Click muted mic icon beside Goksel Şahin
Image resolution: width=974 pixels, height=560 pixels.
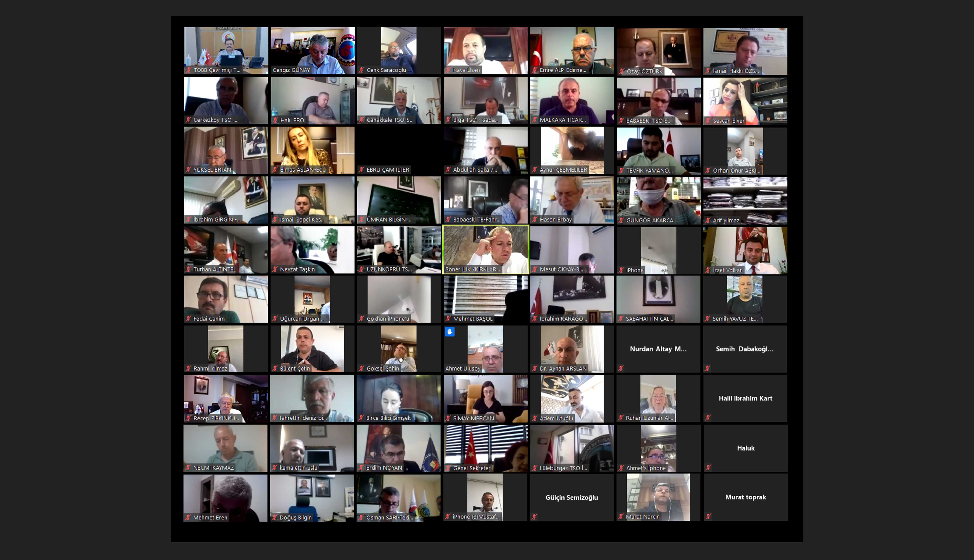pos(362,368)
